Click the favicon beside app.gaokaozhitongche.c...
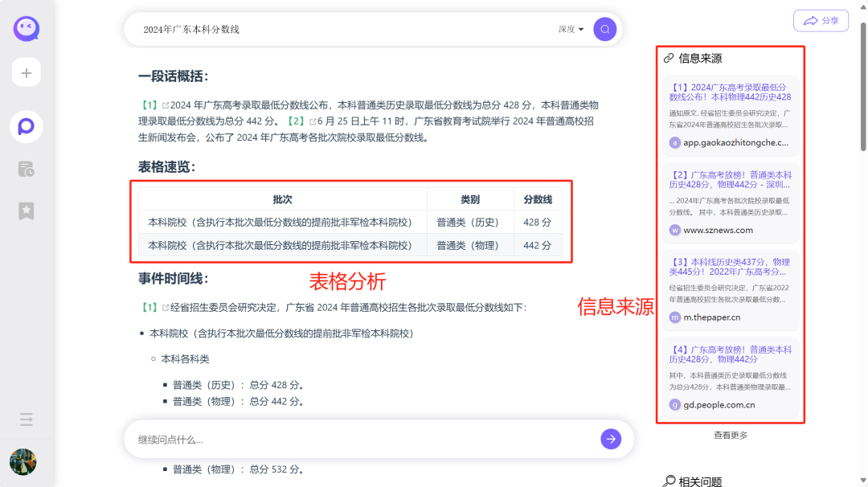The image size is (868, 487). pyautogui.click(x=674, y=143)
